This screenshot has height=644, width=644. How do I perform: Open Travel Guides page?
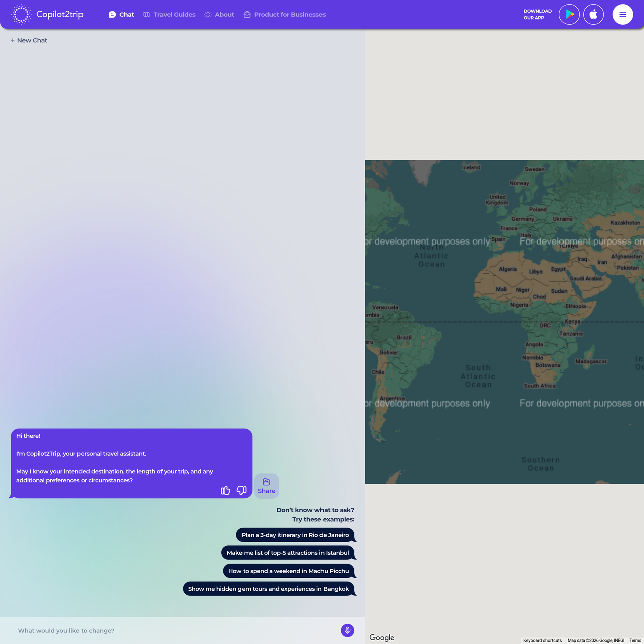coord(170,15)
